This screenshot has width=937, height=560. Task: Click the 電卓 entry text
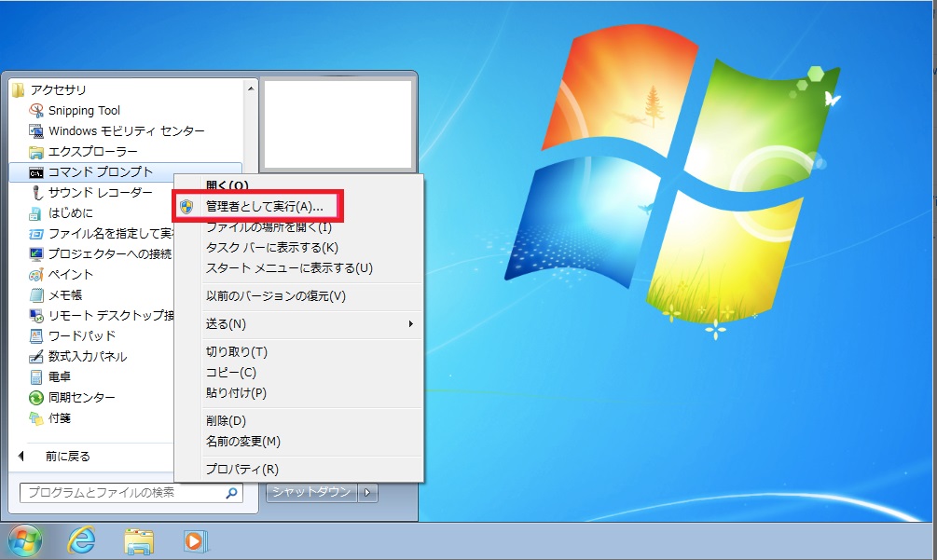pyautogui.click(x=60, y=377)
